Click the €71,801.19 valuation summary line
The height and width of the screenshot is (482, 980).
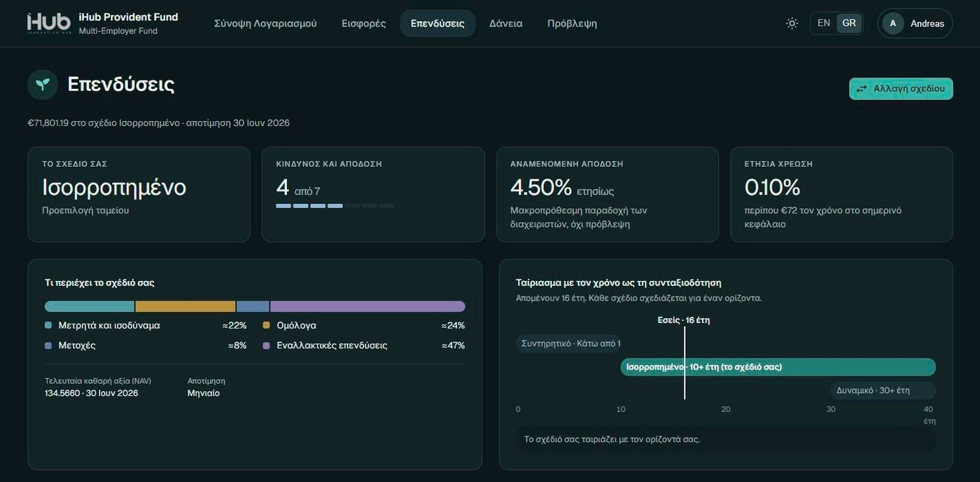[x=158, y=123]
